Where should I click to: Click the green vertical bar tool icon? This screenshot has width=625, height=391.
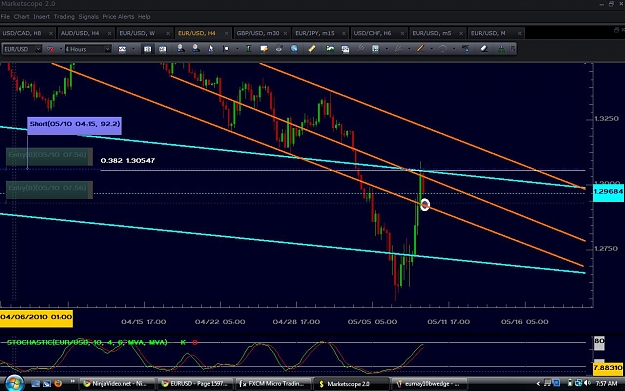click(x=249, y=49)
